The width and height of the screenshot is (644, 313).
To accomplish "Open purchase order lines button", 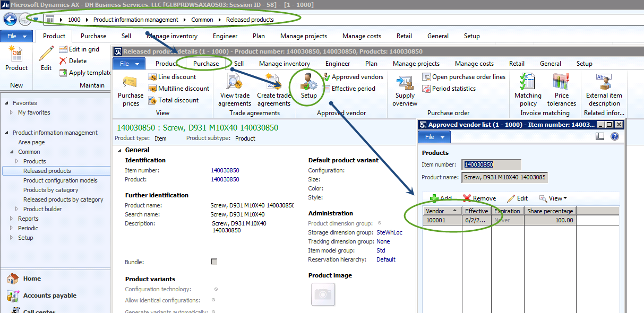I will pos(464,77).
